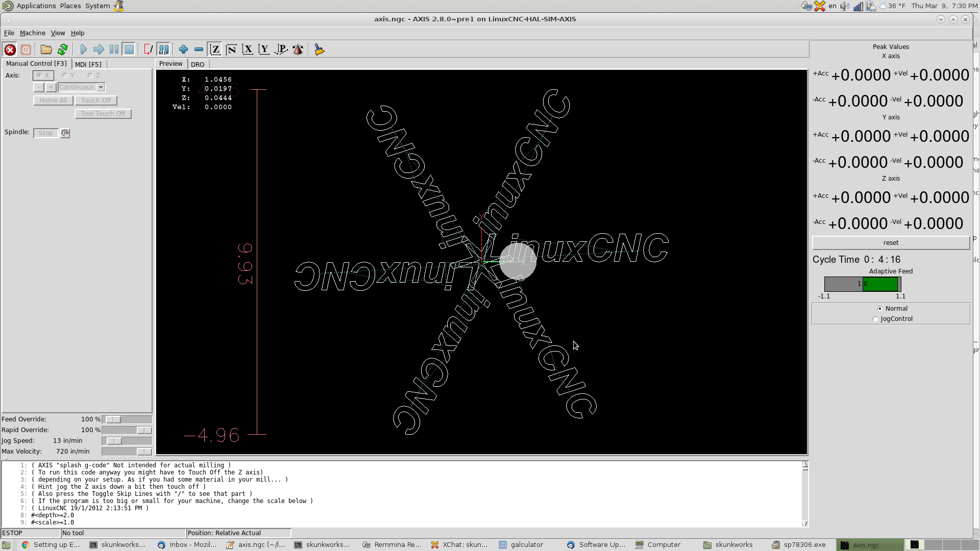Switch to XChat window in taskbar
The image size is (980, 551).
[460, 545]
